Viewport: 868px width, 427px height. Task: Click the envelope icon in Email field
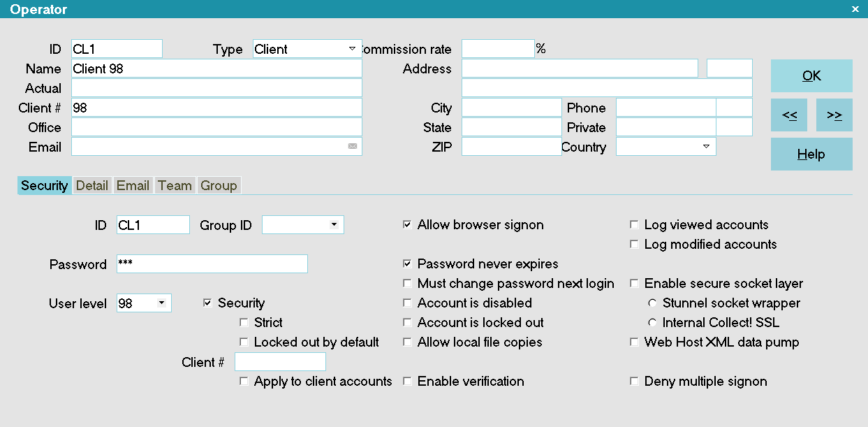click(x=353, y=147)
